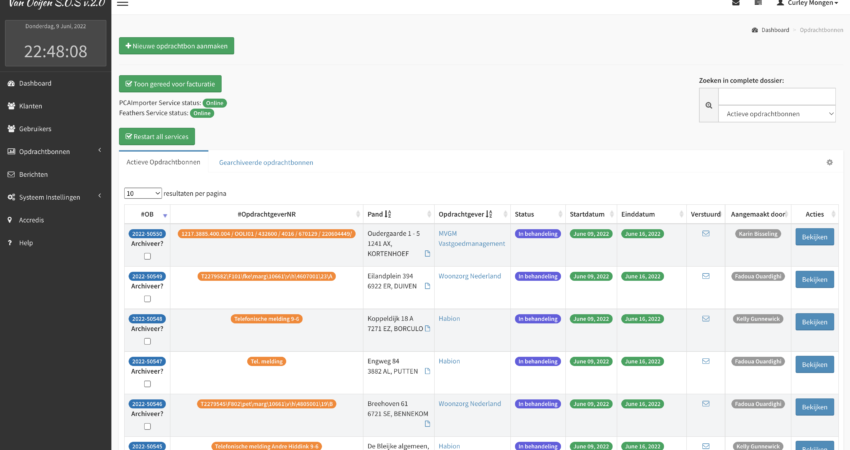850x450 pixels.
Task: Toggle the hamburger sidebar menu icon
Action: [123, 3]
